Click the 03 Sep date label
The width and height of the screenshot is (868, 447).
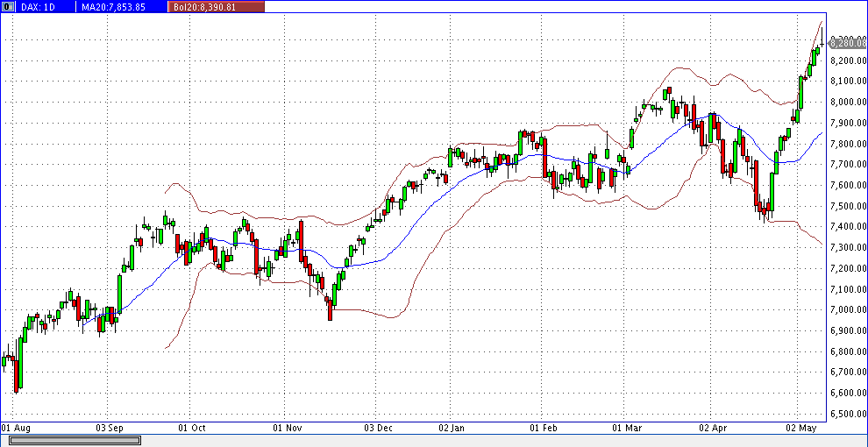(x=109, y=428)
